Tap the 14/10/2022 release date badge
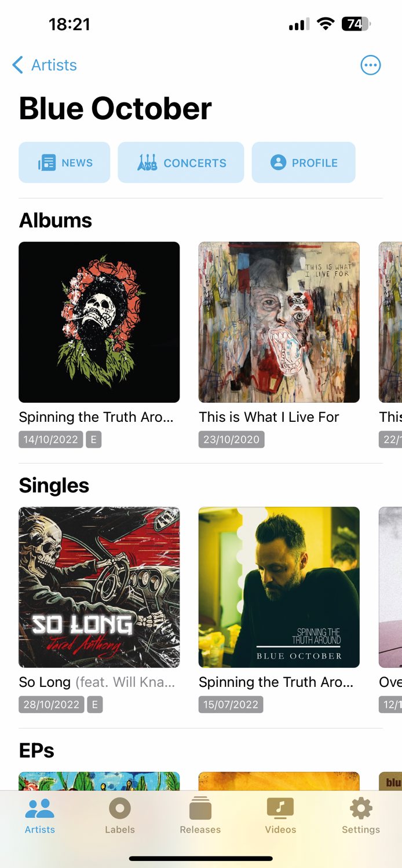The height and width of the screenshot is (868, 402). 51,439
